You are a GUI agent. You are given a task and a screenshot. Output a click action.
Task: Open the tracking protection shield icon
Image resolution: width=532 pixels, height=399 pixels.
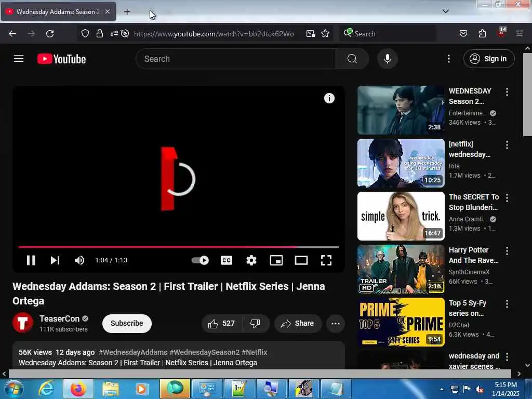click(85, 34)
